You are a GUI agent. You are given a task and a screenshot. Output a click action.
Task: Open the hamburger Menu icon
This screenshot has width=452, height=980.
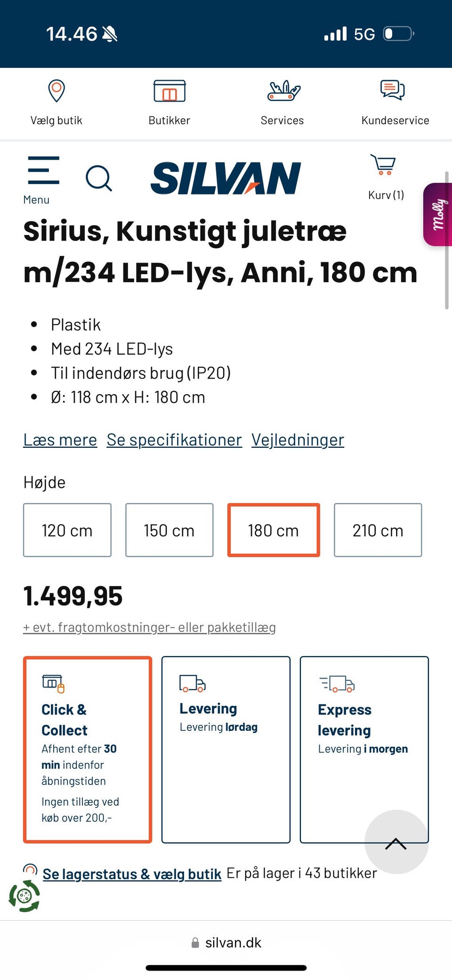(x=43, y=171)
